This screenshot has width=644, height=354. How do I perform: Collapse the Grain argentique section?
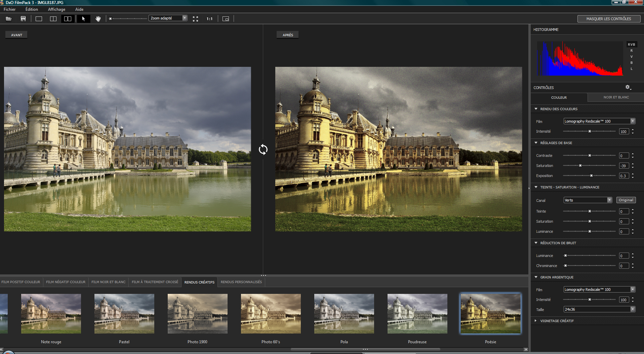click(536, 277)
